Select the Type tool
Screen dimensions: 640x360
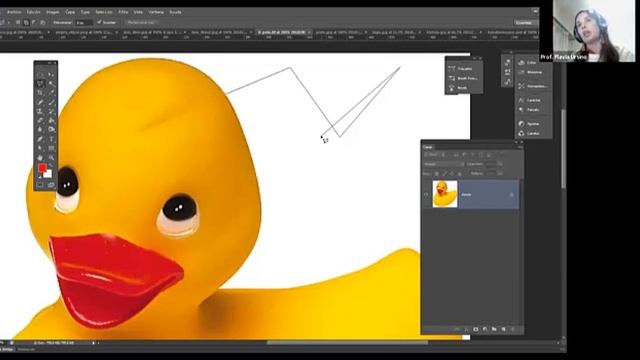[51, 139]
